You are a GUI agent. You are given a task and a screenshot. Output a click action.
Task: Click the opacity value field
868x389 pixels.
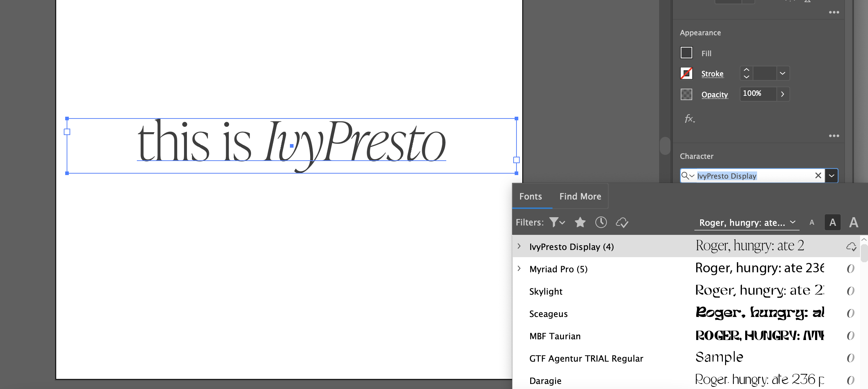pyautogui.click(x=758, y=94)
